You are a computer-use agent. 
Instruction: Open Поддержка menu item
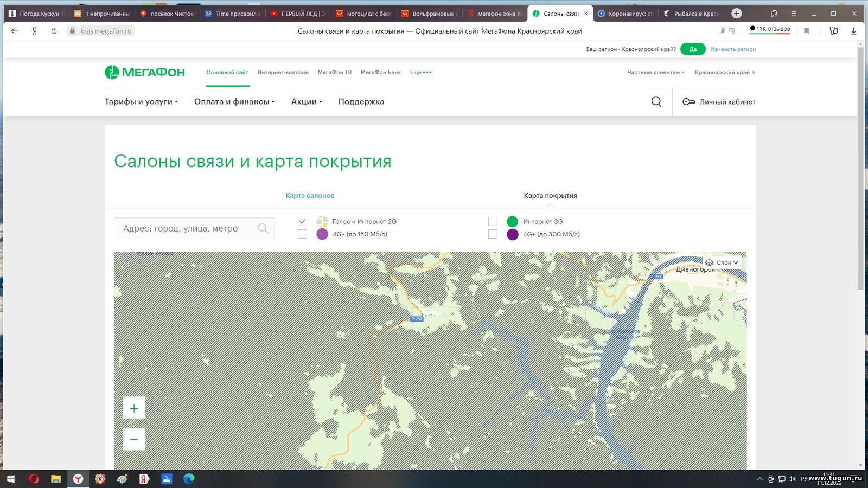coord(361,102)
